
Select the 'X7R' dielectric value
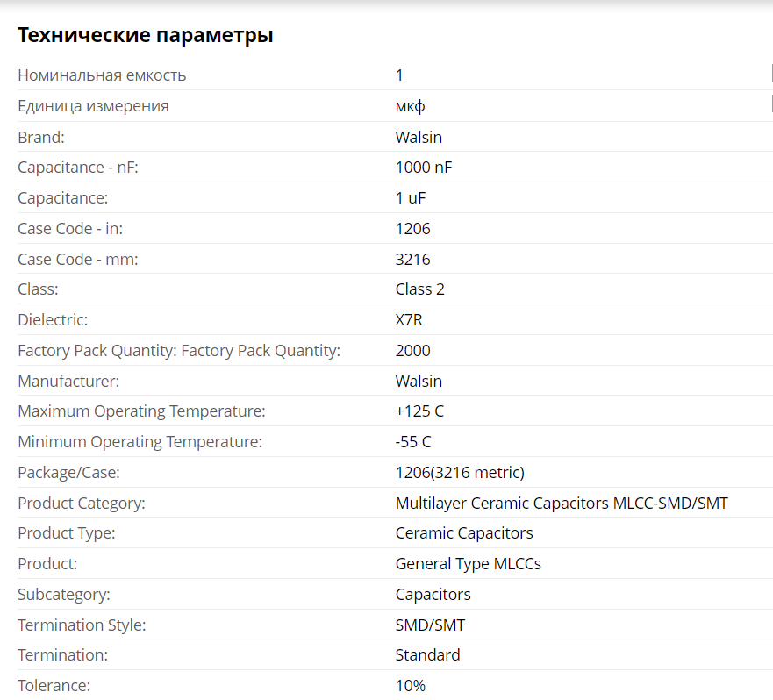(409, 320)
